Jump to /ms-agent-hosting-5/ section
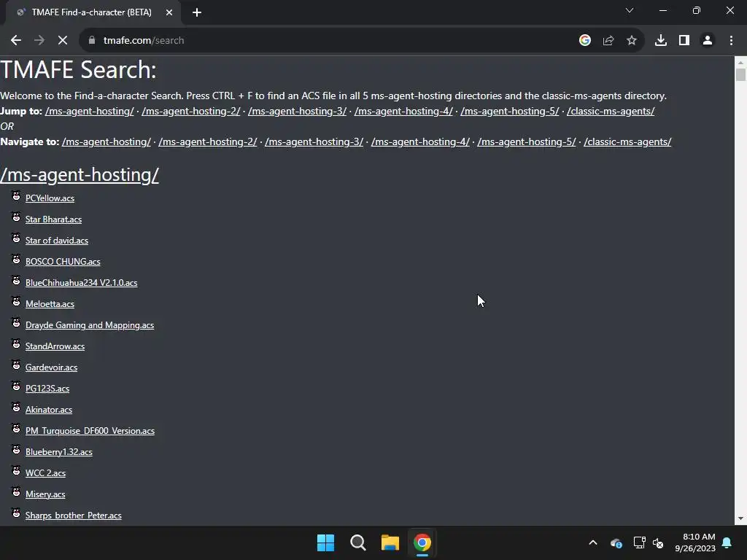 tap(510, 111)
